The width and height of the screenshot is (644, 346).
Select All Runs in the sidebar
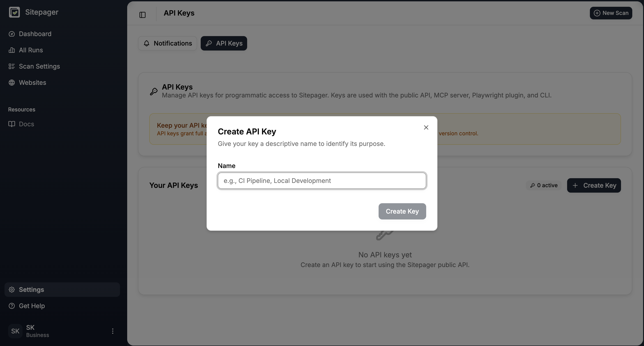pos(31,50)
